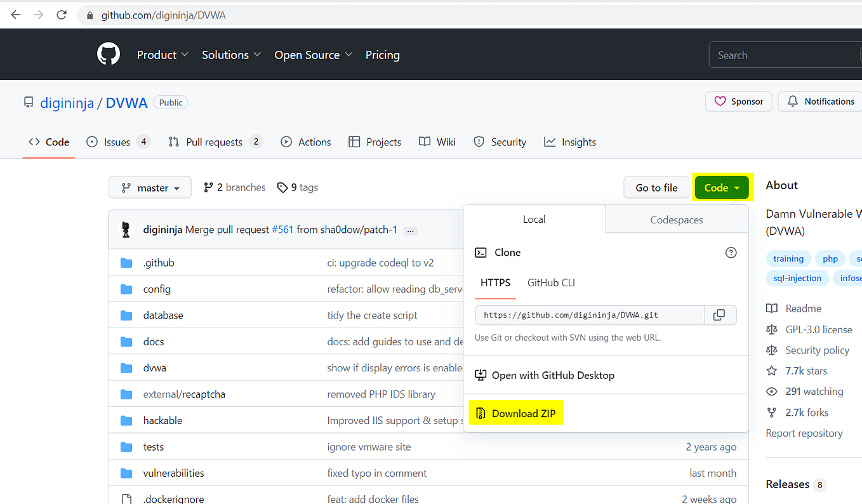Click digininja avatar in commit row

[x=126, y=230]
